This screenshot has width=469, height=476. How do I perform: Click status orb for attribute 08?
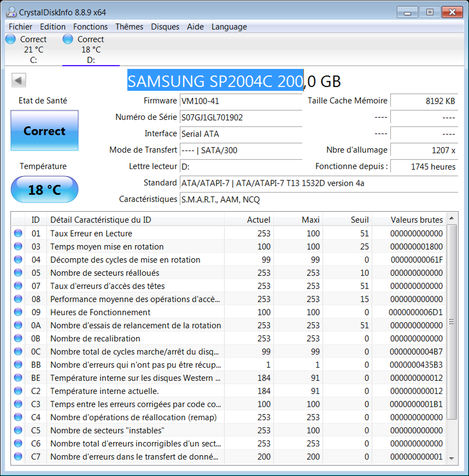coord(18,299)
